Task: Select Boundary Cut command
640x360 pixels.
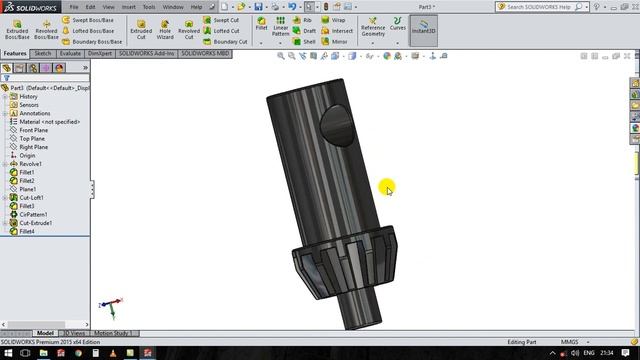Action: 225,42
